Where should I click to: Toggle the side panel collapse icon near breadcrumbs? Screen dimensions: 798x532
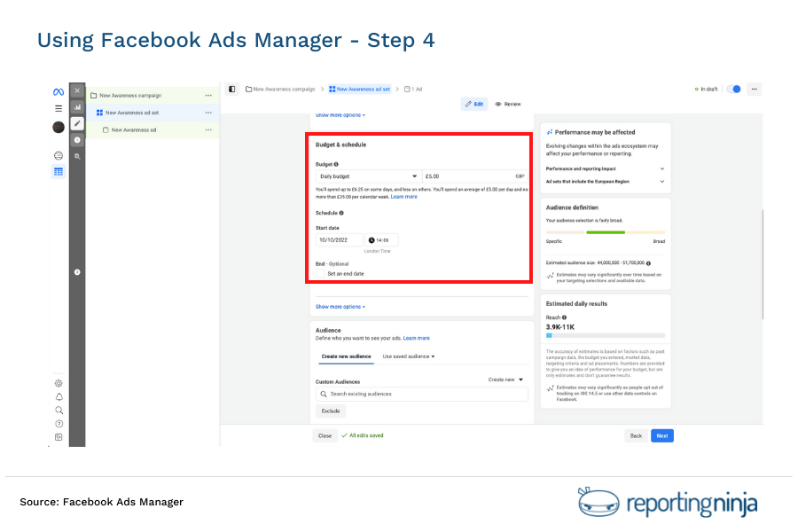[x=231, y=89]
